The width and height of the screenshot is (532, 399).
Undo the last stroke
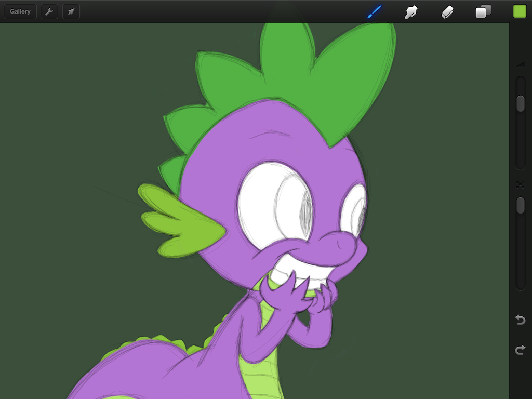[x=520, y=320]
